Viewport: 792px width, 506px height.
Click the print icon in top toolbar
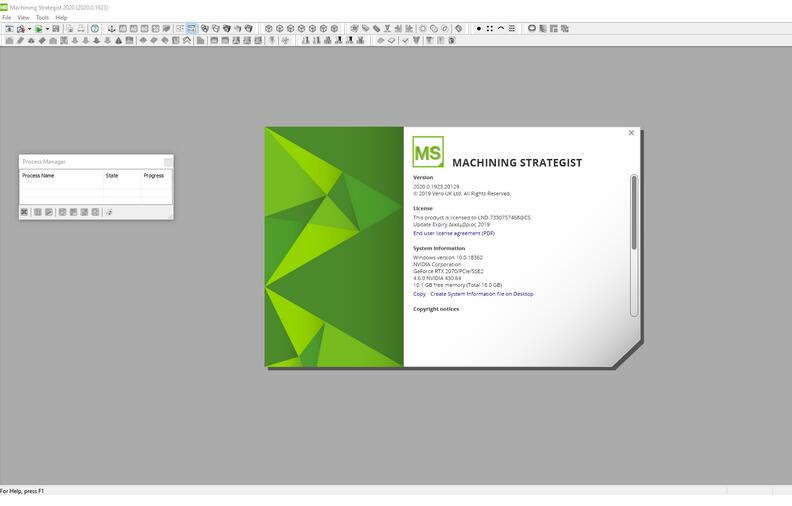[x=81, y=29]
